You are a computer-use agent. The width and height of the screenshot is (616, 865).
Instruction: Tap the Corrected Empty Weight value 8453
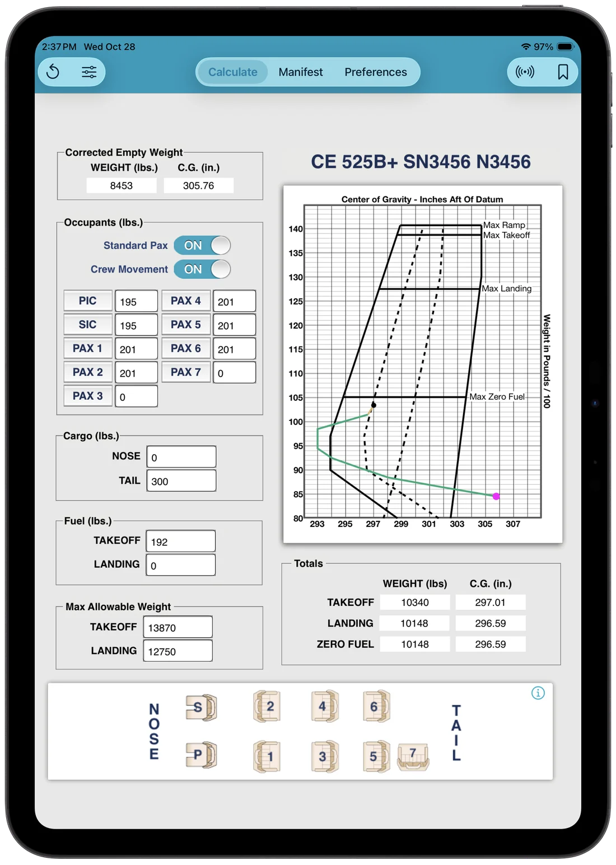coord(122,185)
